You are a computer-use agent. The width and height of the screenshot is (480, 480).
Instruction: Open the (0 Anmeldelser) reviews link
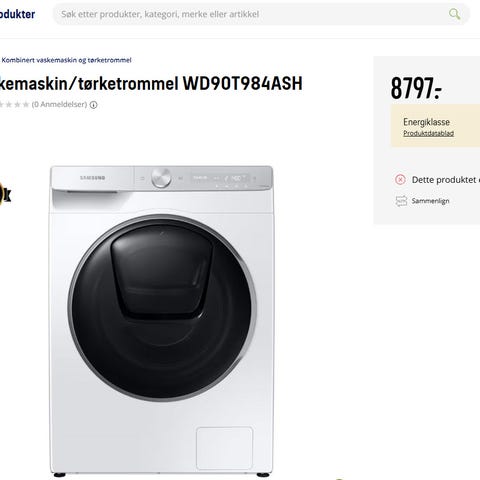click(59, 105)
